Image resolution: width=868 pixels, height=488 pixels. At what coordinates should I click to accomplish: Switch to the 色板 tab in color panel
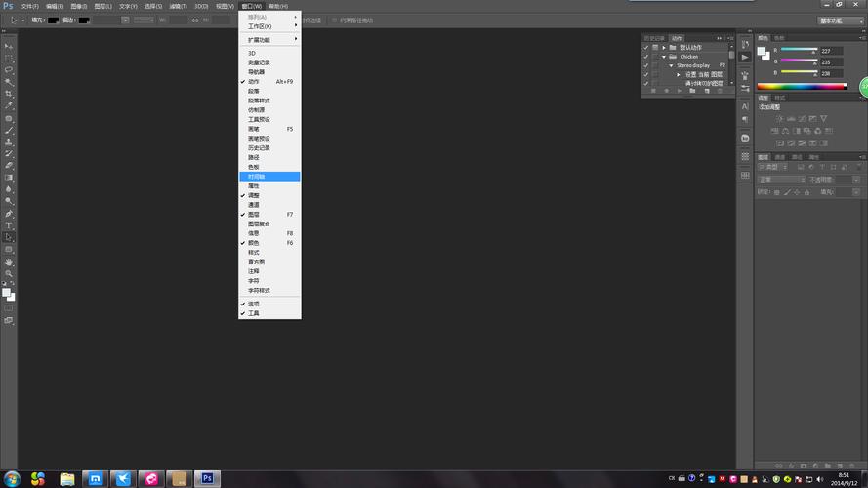pos(778,38)
